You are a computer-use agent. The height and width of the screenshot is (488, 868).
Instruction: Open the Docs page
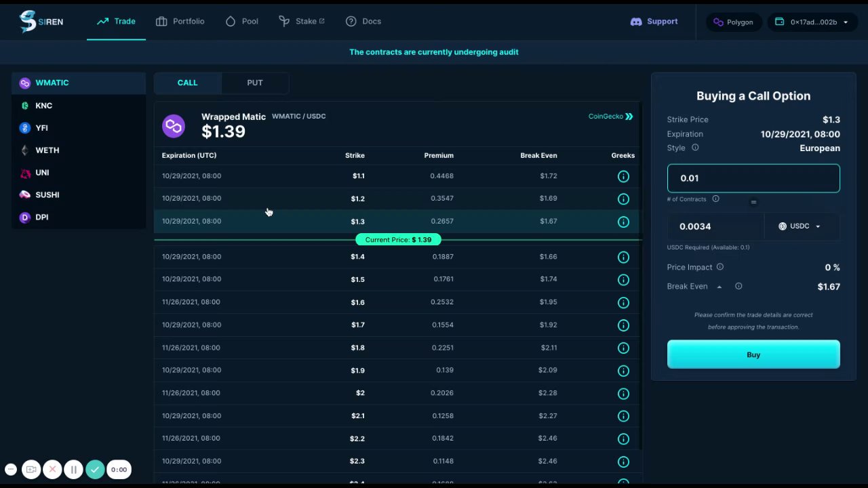pyautogui.click(x=363, y=22)
